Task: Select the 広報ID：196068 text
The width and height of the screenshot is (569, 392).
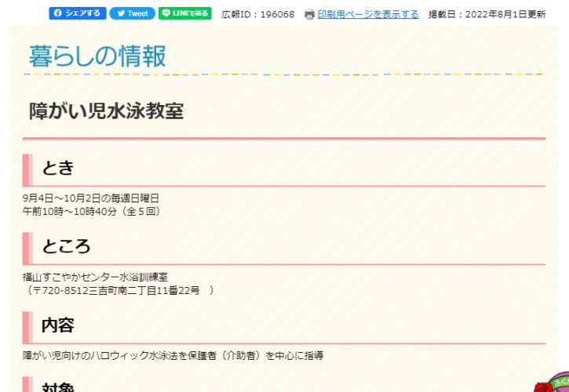Action: (x=258, y=15)
